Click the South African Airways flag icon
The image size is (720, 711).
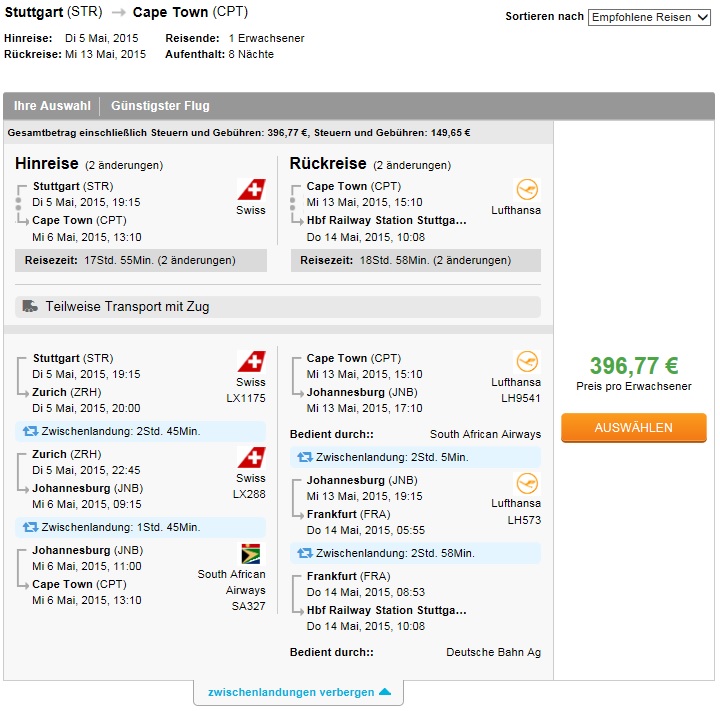click(251, 553)
